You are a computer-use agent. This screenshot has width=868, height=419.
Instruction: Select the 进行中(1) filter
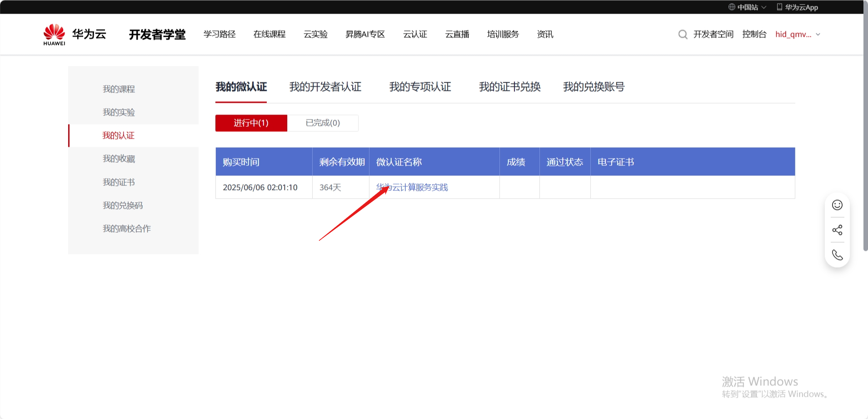click(251, 123)
